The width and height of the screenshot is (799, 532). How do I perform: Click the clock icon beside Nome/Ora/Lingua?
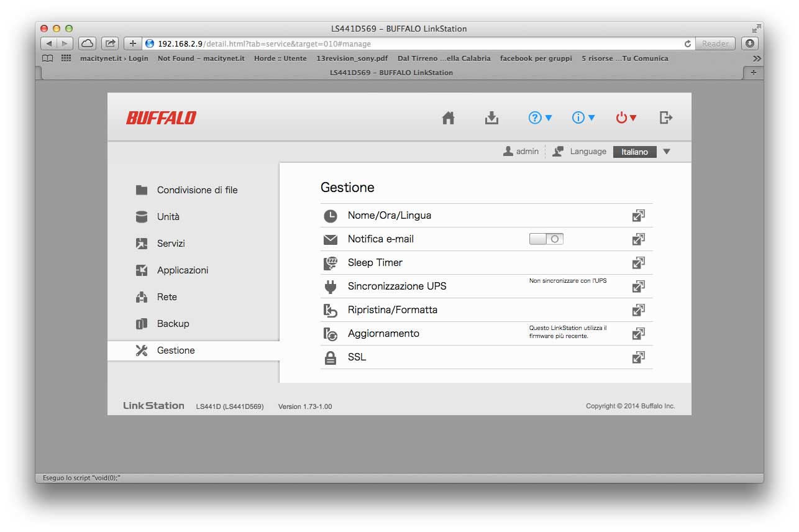(331, 216)
